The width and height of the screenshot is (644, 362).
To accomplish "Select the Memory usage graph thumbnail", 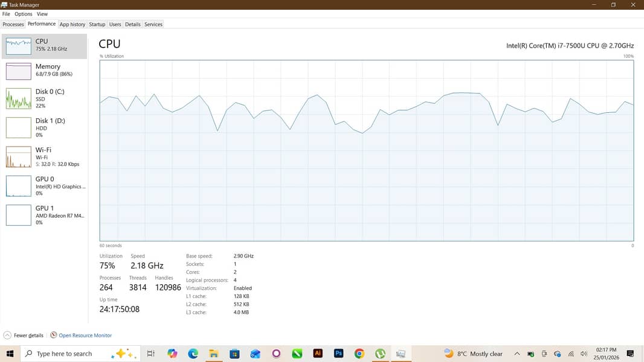I will point(18,71).
